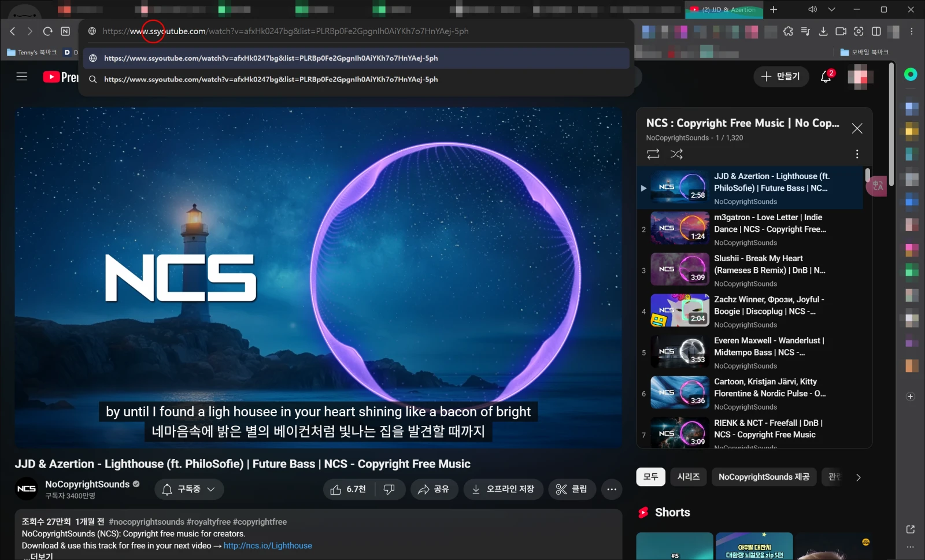
Task: Play Cartoon Florentine & Nordic Pulse item
Action: pos(750,394)
